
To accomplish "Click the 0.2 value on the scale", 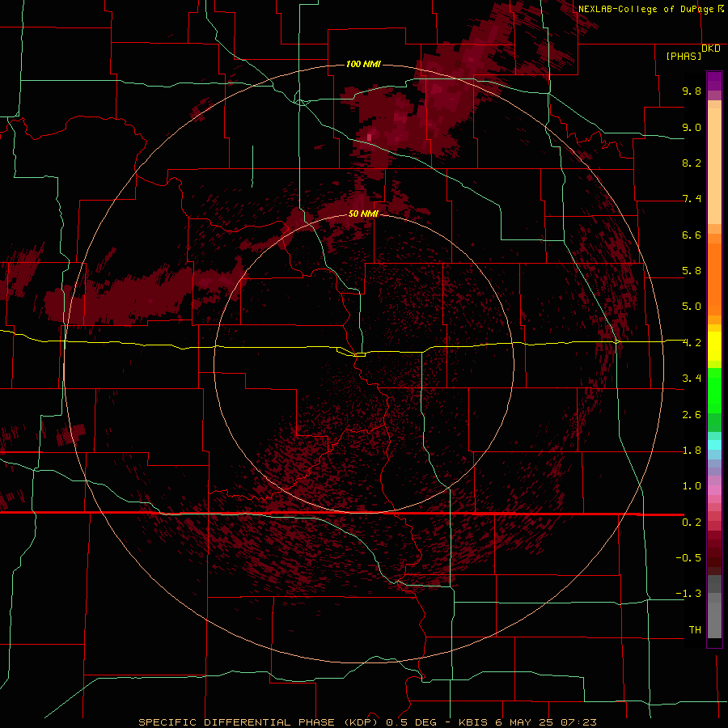I will [692, 523].
